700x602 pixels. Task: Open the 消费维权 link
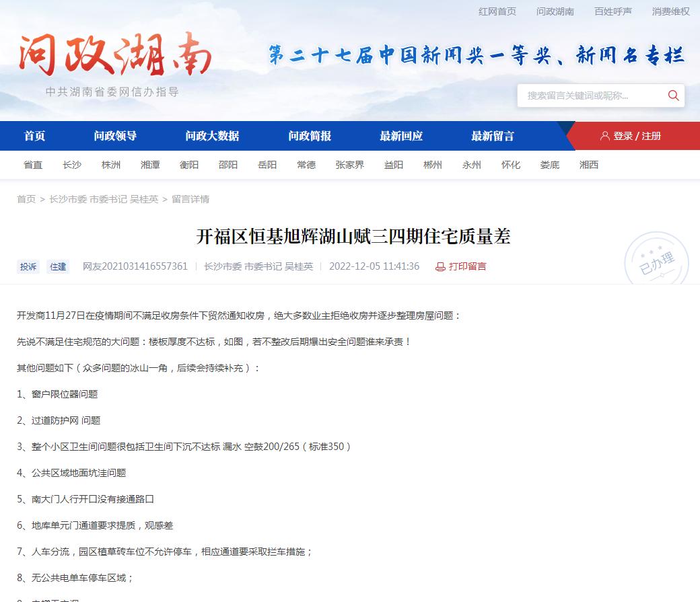pos(671,11)
